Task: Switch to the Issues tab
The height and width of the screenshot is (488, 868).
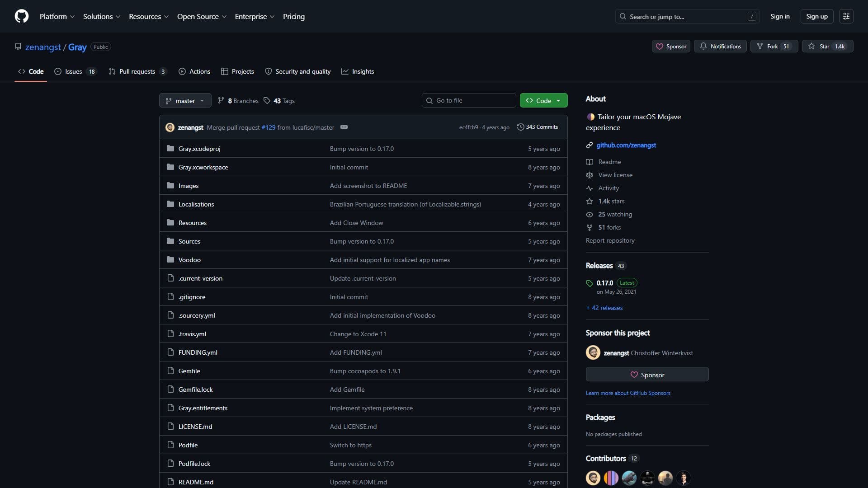Action: tap(75, 71)
